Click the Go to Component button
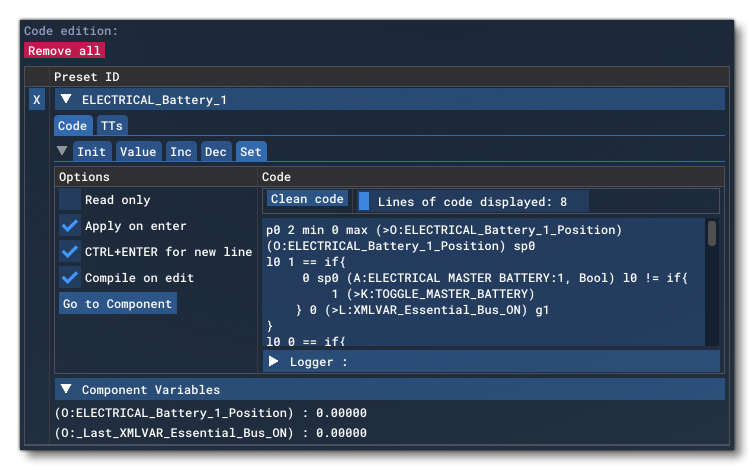The image size is (754, 470). 118,304
